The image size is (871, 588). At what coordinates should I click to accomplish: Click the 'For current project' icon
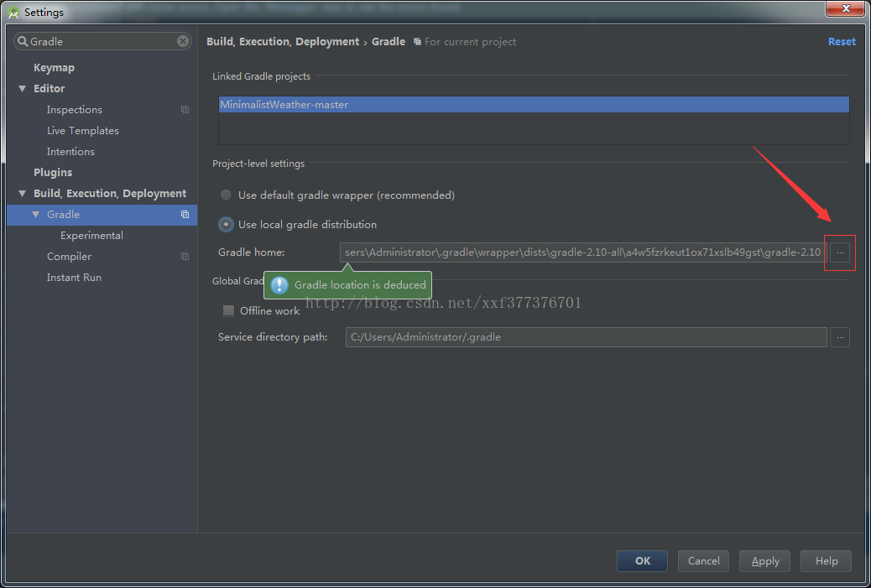[x=417, y=42]
